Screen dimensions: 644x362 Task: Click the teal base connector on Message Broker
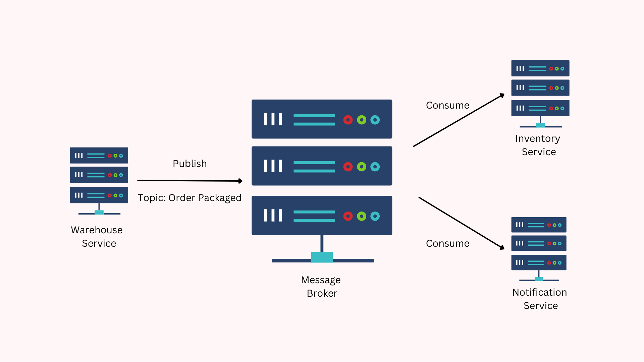[322, 258]
